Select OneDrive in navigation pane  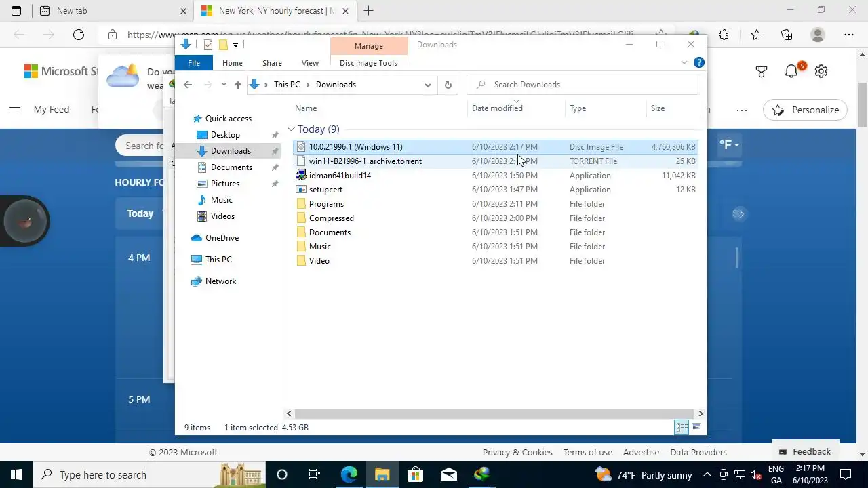pyautogui.click(x=222, y=238)
